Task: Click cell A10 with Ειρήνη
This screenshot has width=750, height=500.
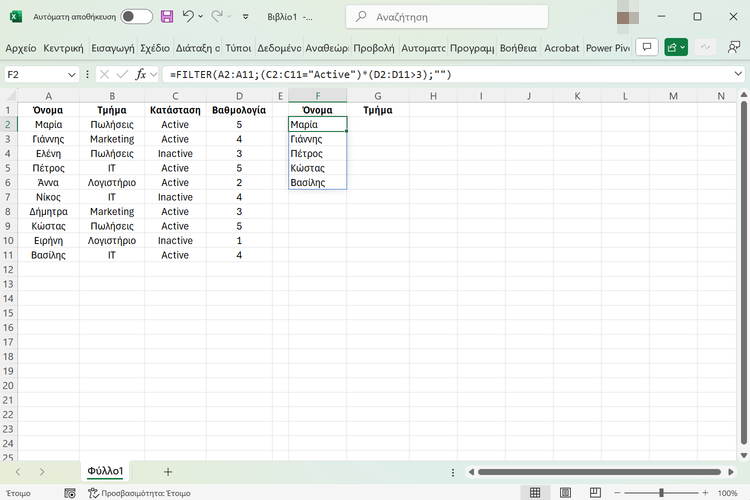Action: (x=48, y=241)
